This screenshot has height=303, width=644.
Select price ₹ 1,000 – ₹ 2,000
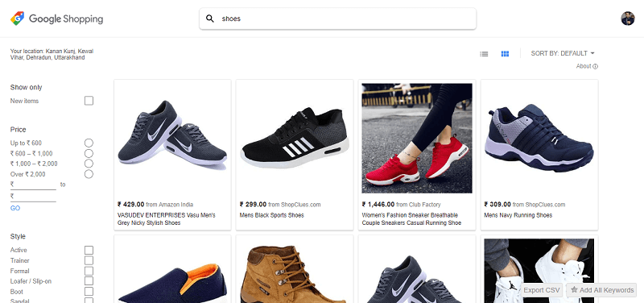pos(89,164)
